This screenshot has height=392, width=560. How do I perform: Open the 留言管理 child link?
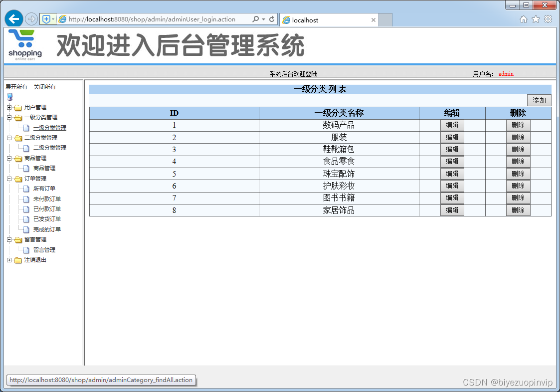pyautogui.click(x=44, y=250)
